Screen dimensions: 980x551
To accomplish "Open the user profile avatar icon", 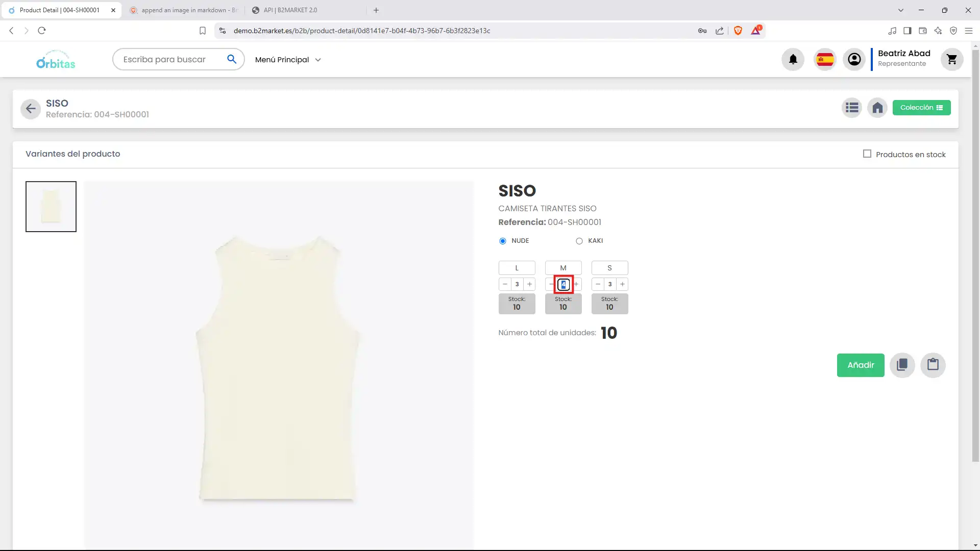I will tap(854, 60).
